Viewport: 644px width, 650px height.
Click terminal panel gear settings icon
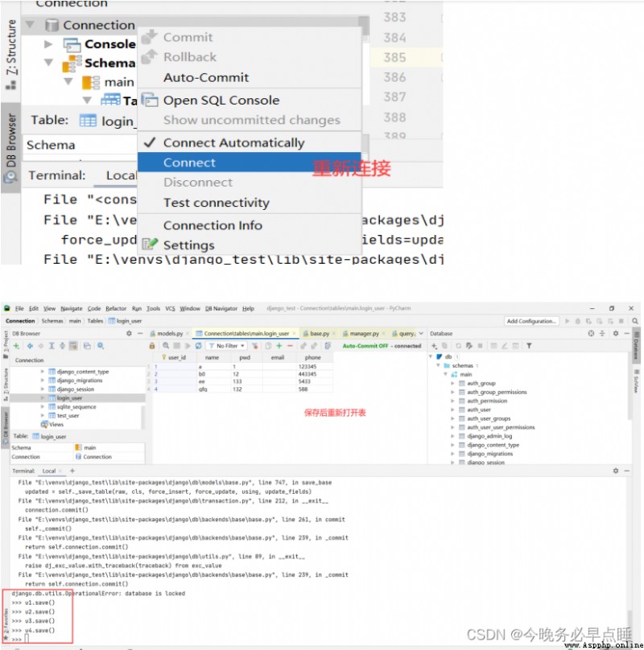(616, 471)
